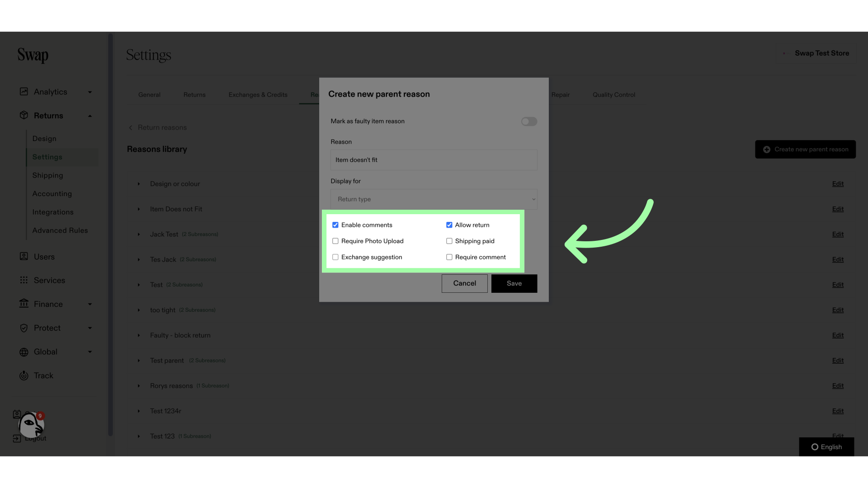Click the Swap logo
The image size is (868, 488).
click(33, 55)
